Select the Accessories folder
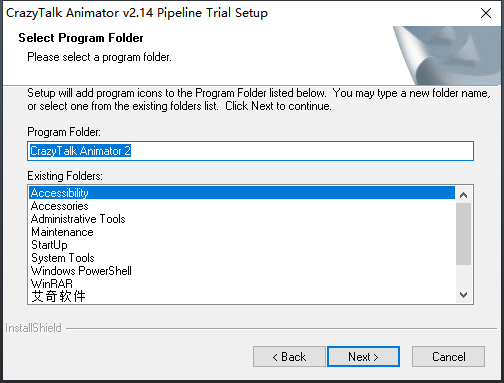Screen dimensions: 504x383 coord(242,206)
